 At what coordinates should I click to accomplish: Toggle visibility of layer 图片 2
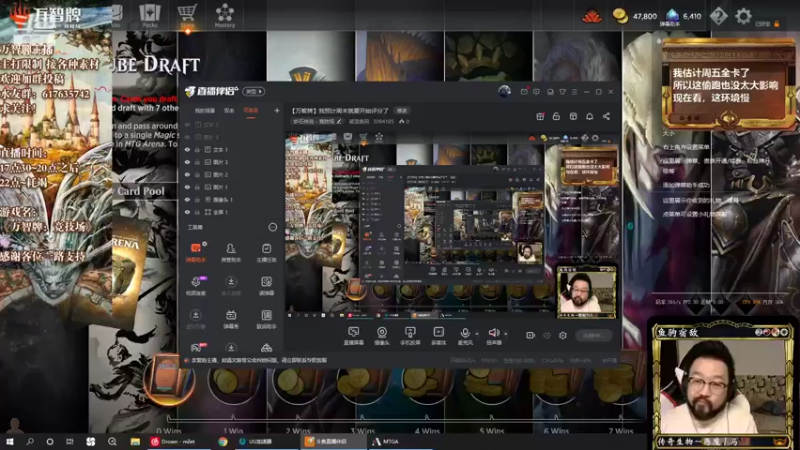click(x=187, y=174)
